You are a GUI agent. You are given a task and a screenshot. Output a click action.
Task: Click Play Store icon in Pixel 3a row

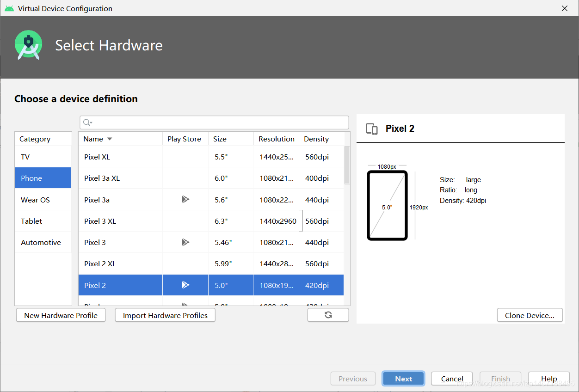point(185,200)
